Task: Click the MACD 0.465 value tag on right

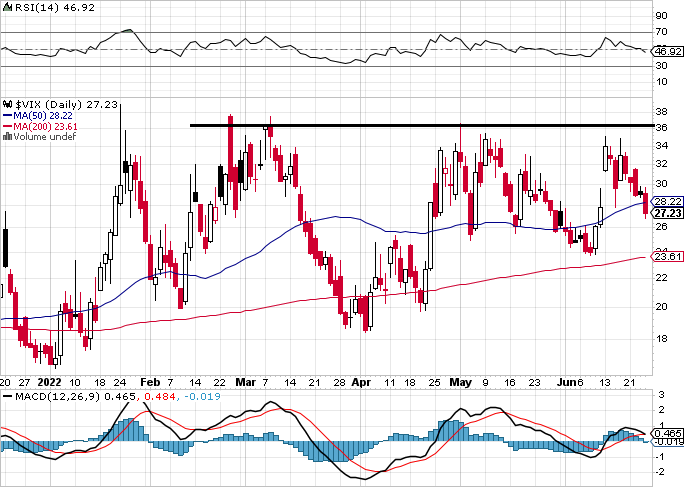Action: [668, 432]
